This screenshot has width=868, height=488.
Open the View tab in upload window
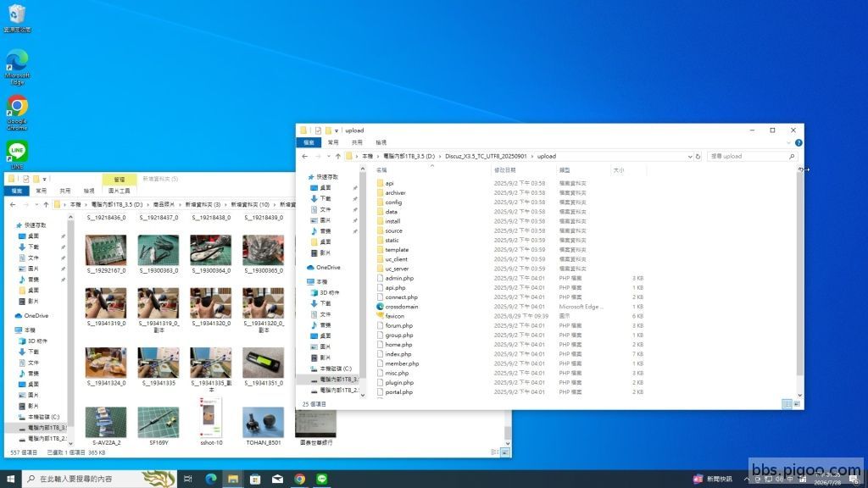[381, 142]
